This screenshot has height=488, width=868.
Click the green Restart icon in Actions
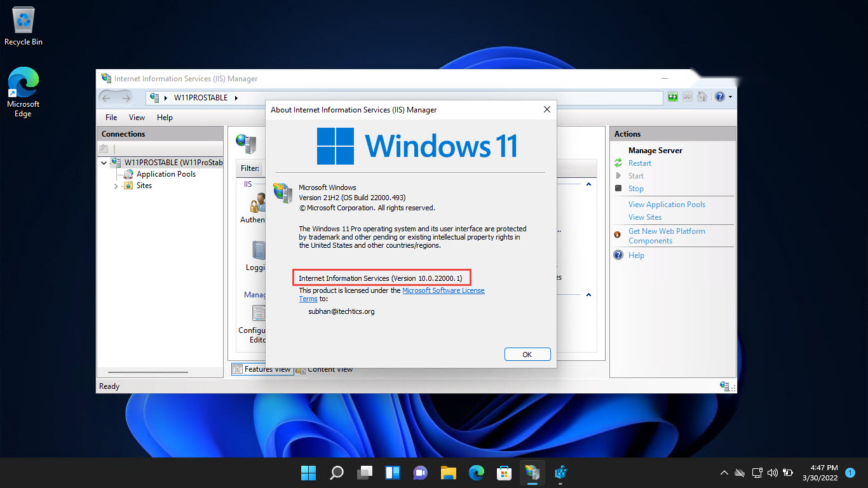click(618, 163)
